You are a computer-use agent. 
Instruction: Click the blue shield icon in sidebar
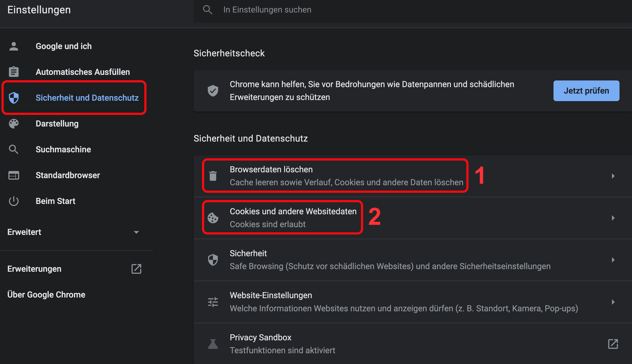14,98
